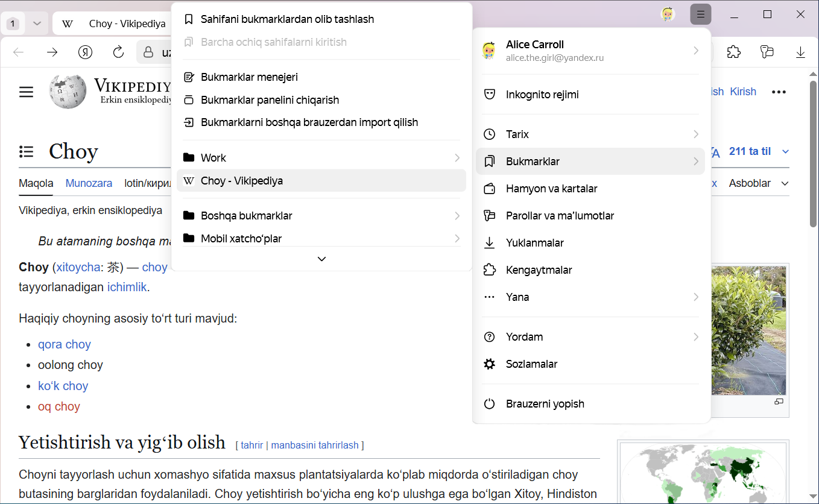This screenshot has height=504, width=819.
Task: Click the password manager icon in toolbar
Action: (x=767, y=52)
